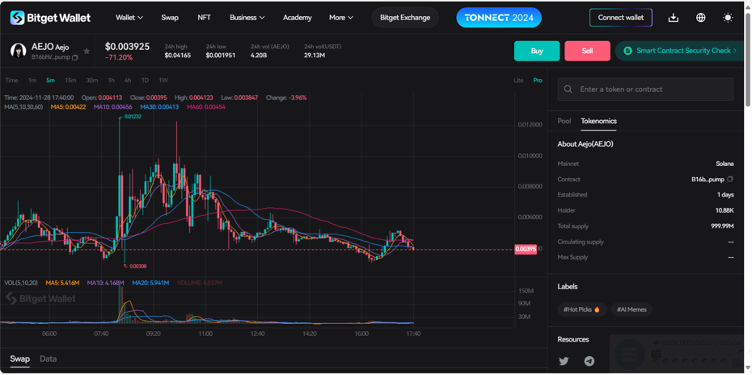Click the Established 1 days value
This screenshot has height=375, width=755.
point(725,194)
